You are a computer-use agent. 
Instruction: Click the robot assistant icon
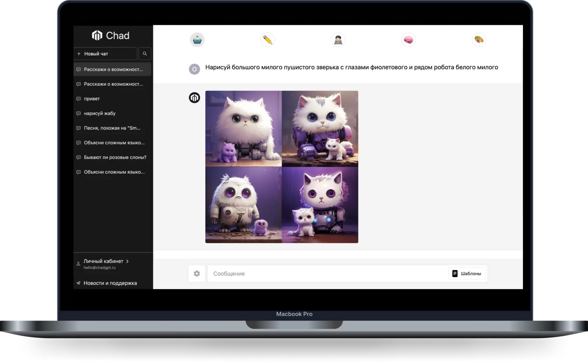pos(197,40)
